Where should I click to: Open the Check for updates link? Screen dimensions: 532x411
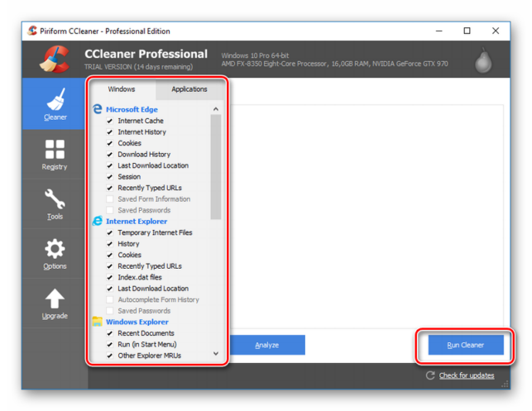[x=467, y=375]
